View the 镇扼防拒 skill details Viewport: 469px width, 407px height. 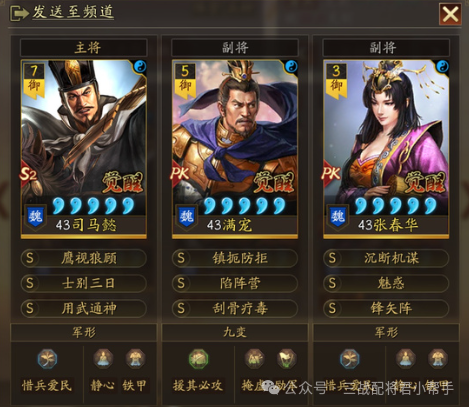point(235,258)
